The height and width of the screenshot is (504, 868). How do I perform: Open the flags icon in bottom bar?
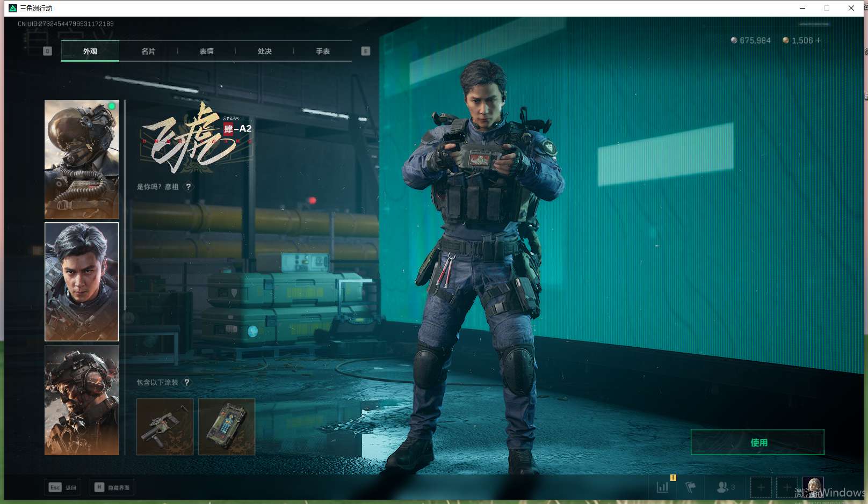691,487
